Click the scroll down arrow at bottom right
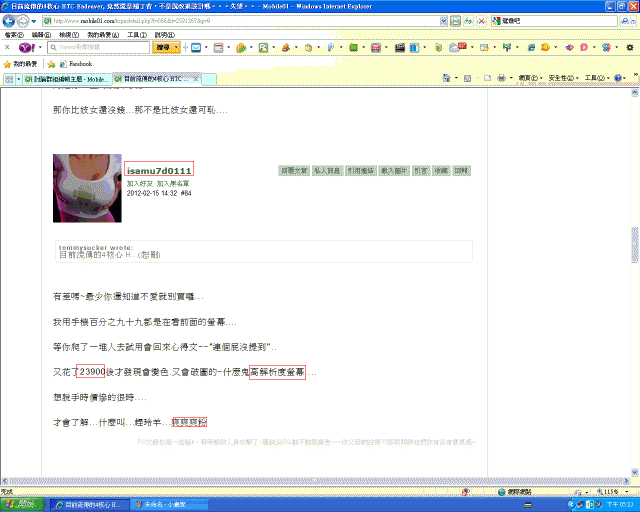This screenshot has height=512, width=640. coord(635,472)
